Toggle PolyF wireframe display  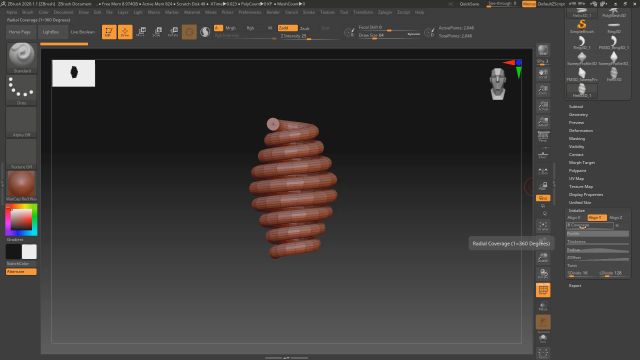[543, 290]
